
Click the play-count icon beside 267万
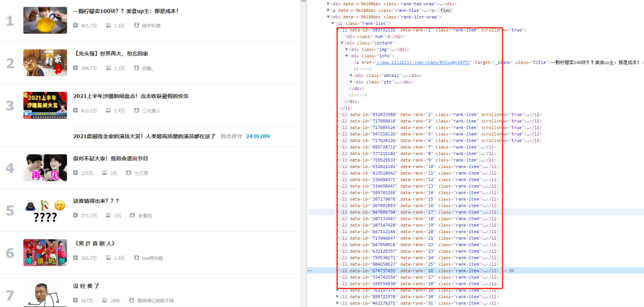click(x=76, y=300)
